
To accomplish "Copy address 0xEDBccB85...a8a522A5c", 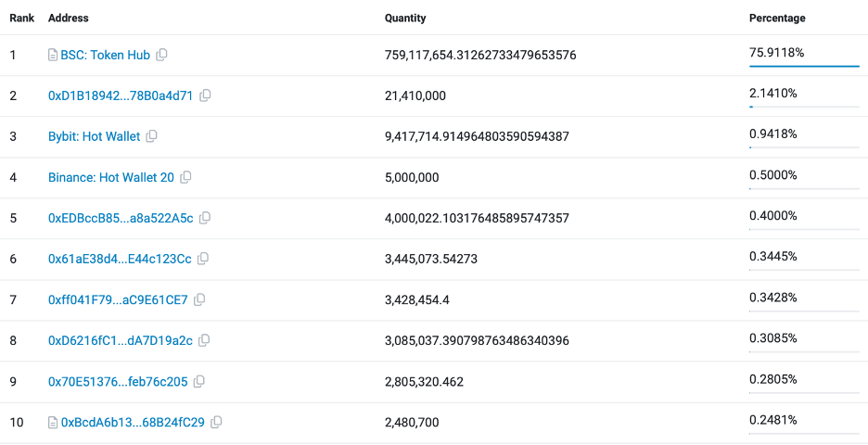I will click(205, 218).
